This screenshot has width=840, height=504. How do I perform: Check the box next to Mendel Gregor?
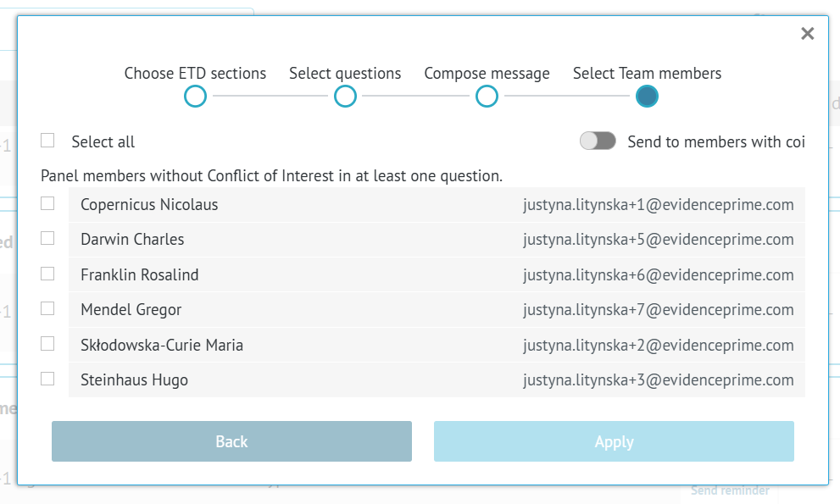coord(47,309)
